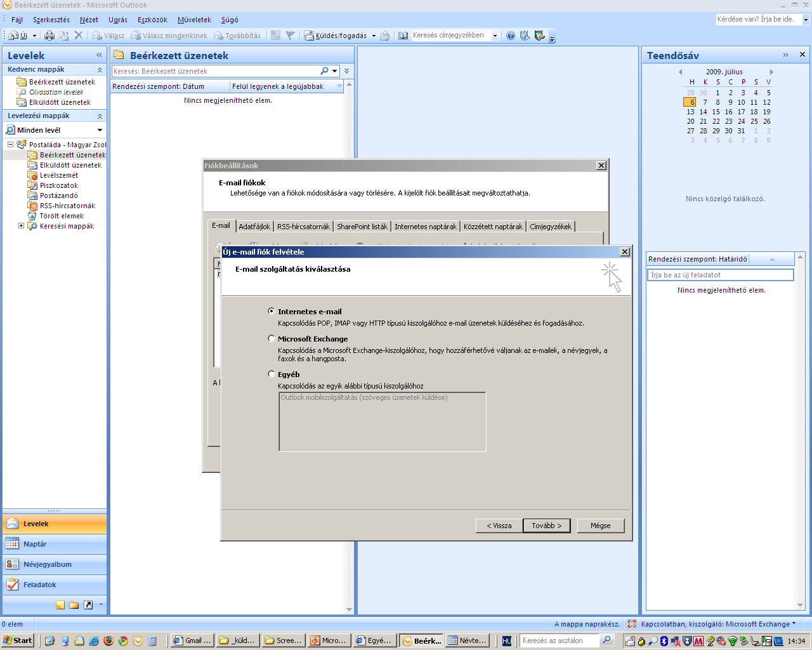Click the Notes icon in navigation pane bottom
Screen dimensions: 812x650
[x=60, y=605]
